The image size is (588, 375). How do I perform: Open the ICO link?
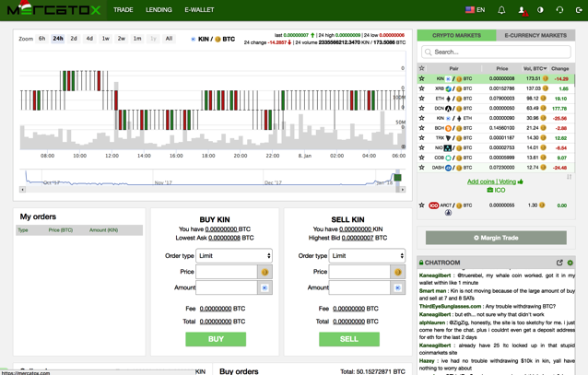[x=496, y=190]
